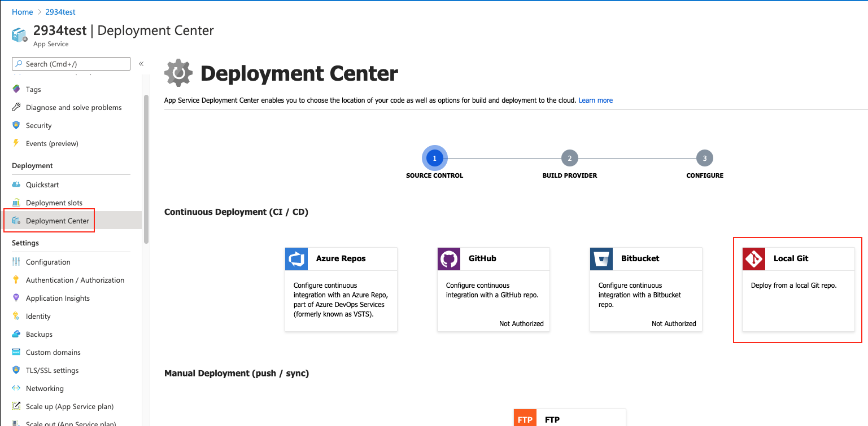Click the Application Insights lightbulb icon

16,298
